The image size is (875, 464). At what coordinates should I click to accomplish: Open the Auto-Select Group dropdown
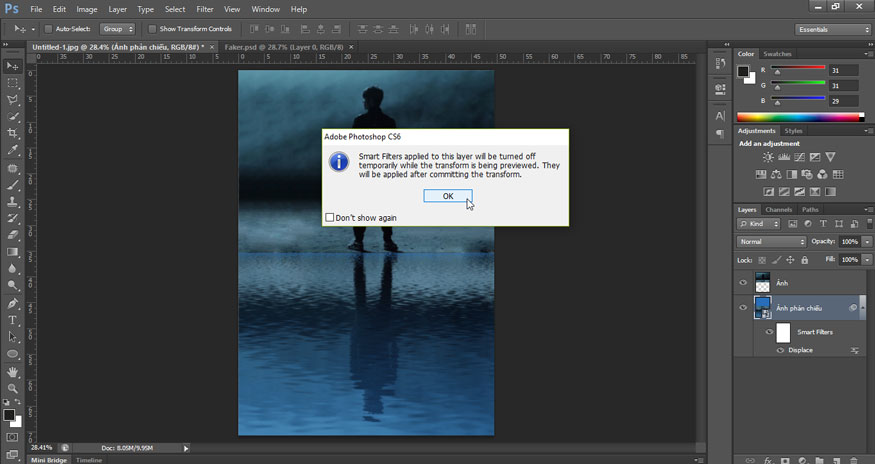tap(117, 29)
